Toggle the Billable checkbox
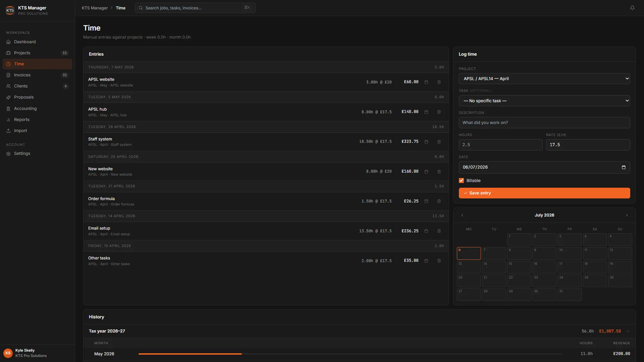The height and width of the screenshot is (362, 644). click(x=461, y=181)
